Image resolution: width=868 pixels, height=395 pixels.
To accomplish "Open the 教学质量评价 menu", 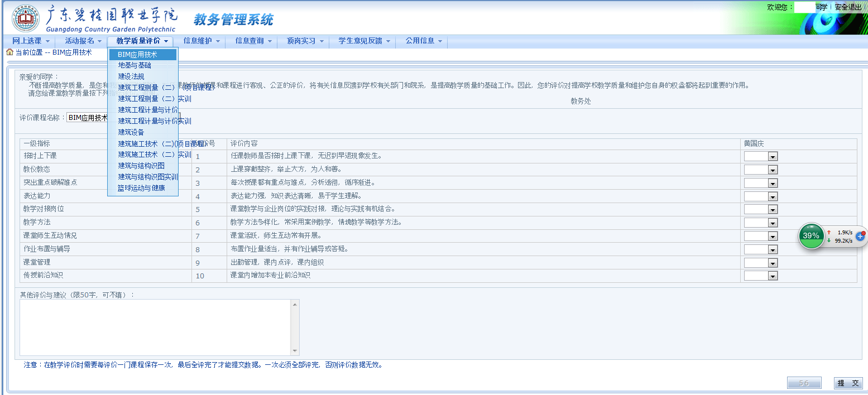I will [142, 41].
